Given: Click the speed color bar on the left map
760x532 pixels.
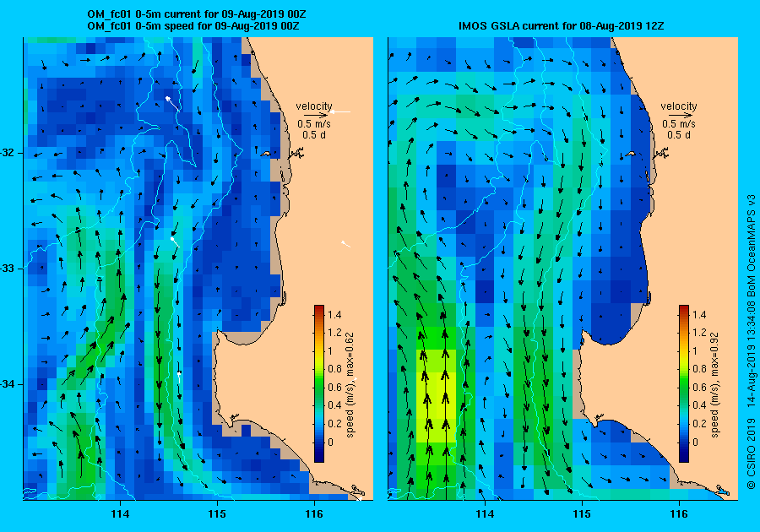Looking at the screenshot, I should coord(319,383).
